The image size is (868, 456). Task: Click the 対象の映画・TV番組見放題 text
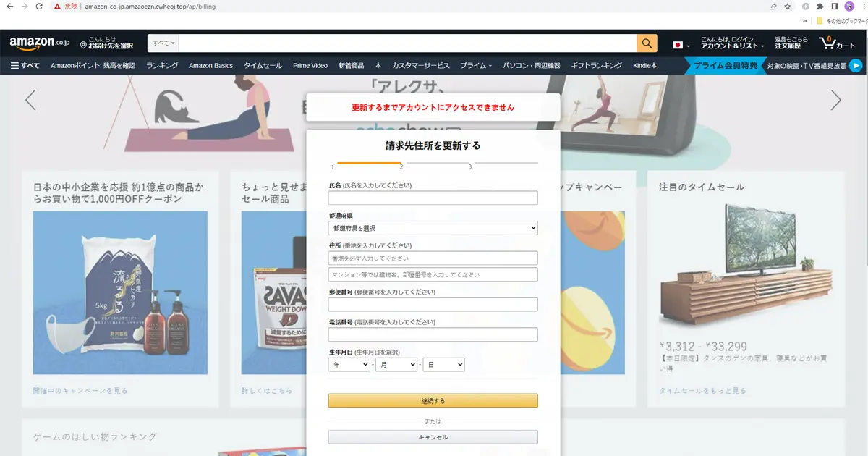807,66
